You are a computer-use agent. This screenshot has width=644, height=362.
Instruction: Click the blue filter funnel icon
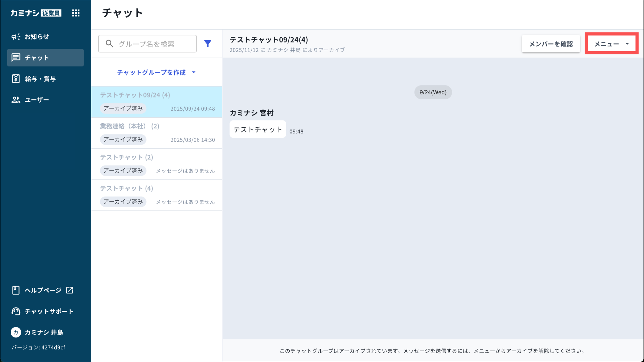[208, 44]
